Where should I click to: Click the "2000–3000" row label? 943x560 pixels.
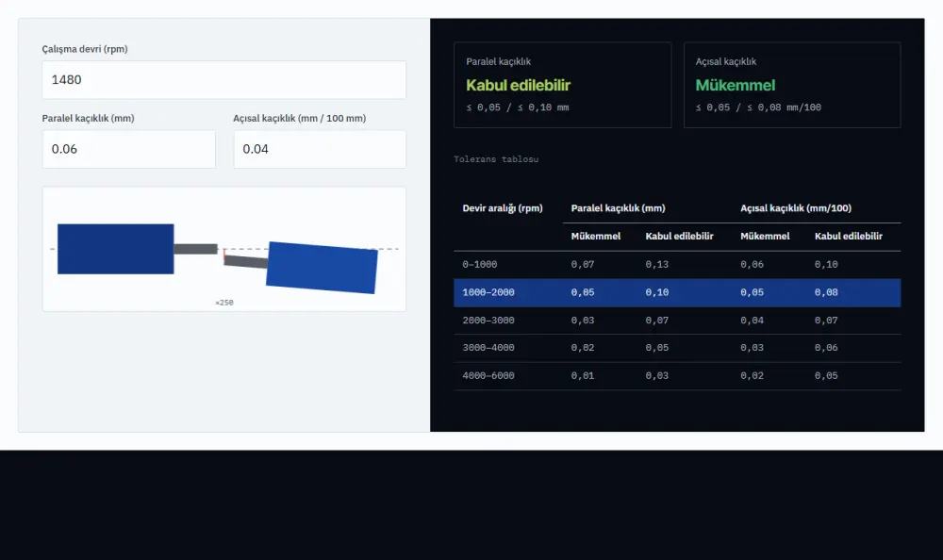click(x=488, y=320)
